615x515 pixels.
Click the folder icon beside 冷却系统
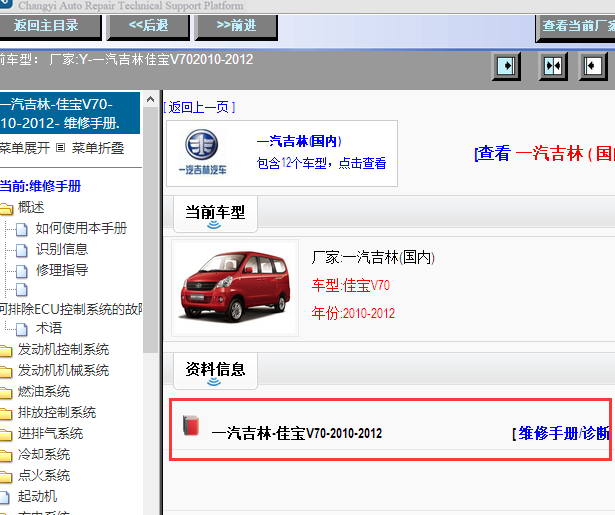click(x=6, y=456)
